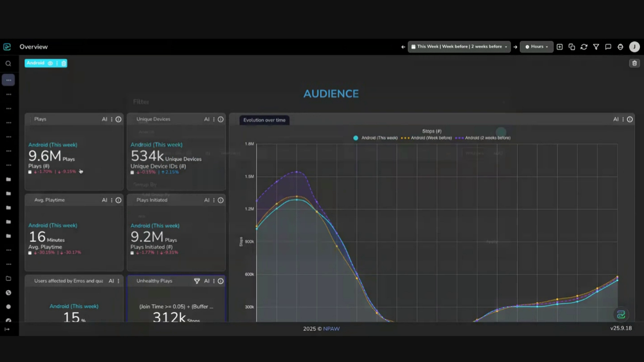Select the Evolution over time tab
This screenshot has width=644, height=362.
coord(264,120)
